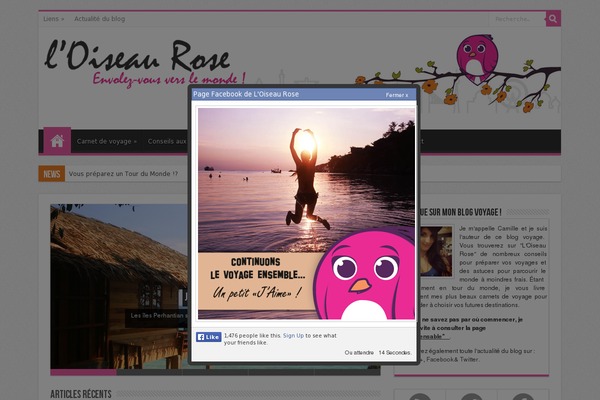Click pink slider progress segment below image
This screenshot has height=400, width=600.
(x=83, y=372)
